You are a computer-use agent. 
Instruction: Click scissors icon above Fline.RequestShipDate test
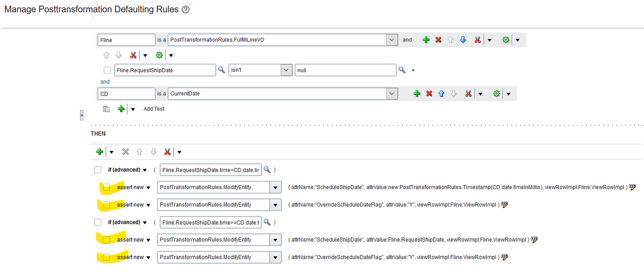tap(133, 55)
